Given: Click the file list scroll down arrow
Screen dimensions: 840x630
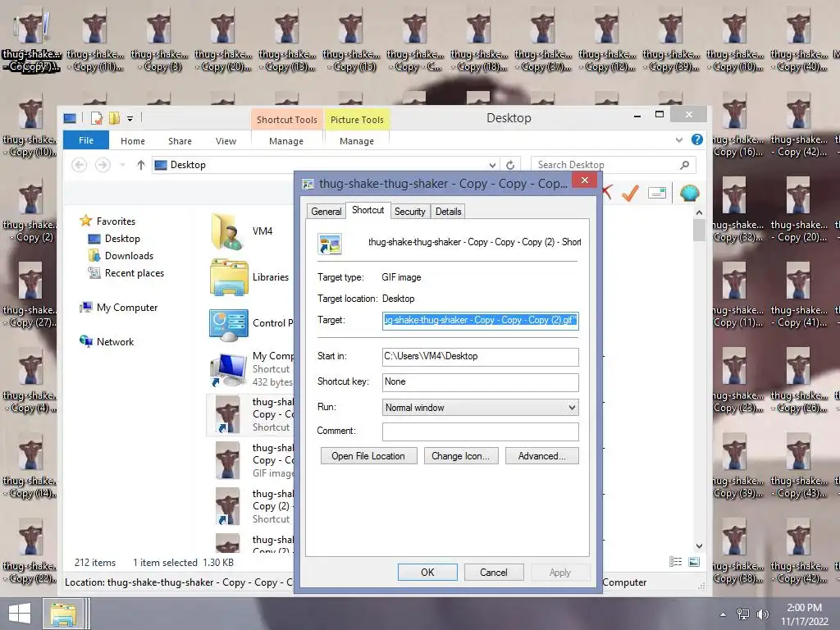Looking at the screenshot, I should [x=699, y=546].
